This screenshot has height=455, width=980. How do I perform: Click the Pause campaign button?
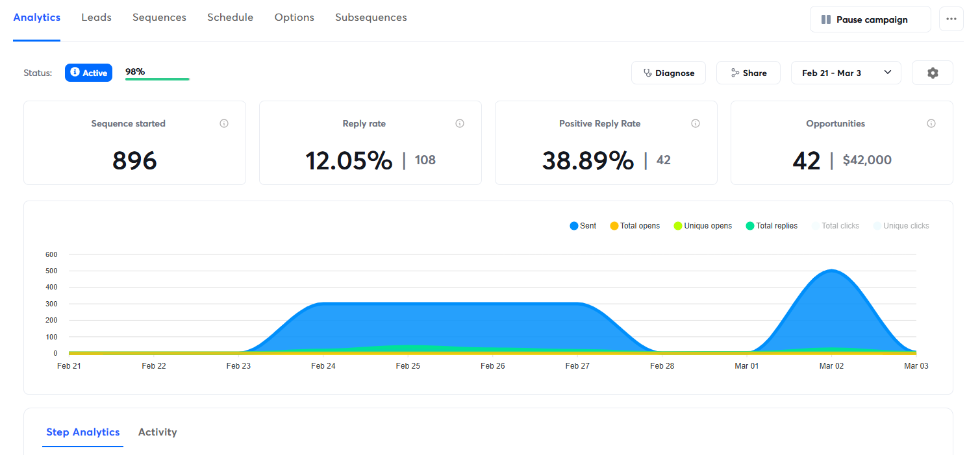(x=870, y=19)
